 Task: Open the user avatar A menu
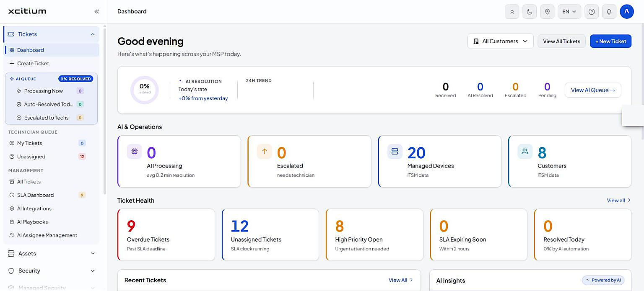627,11
